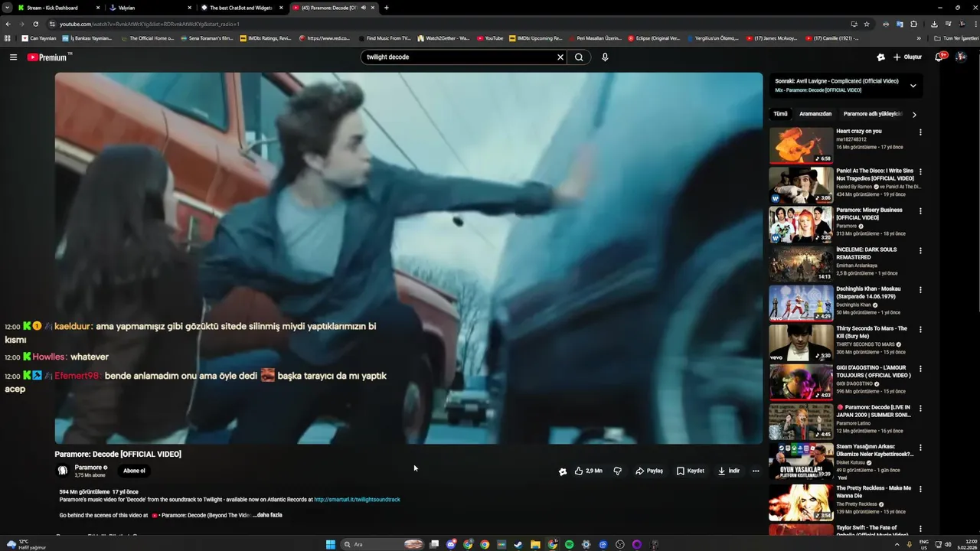Open the Chrome extensions puzzle icon

click(x=913, y=24)
